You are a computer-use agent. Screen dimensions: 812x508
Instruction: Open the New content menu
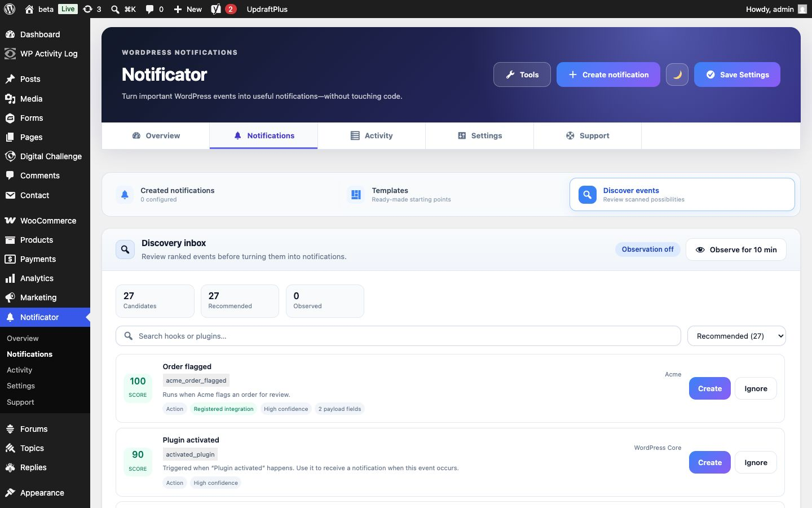coord(187,9)
